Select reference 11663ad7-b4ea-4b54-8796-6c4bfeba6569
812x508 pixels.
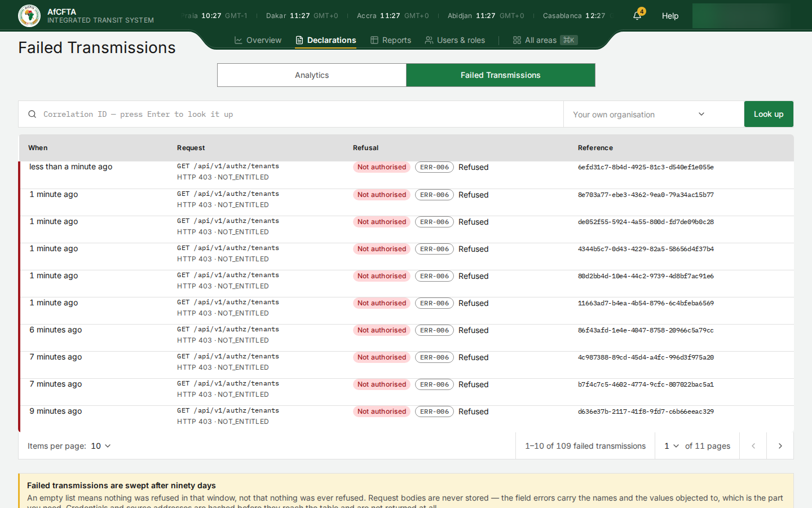tap(646, 303)
